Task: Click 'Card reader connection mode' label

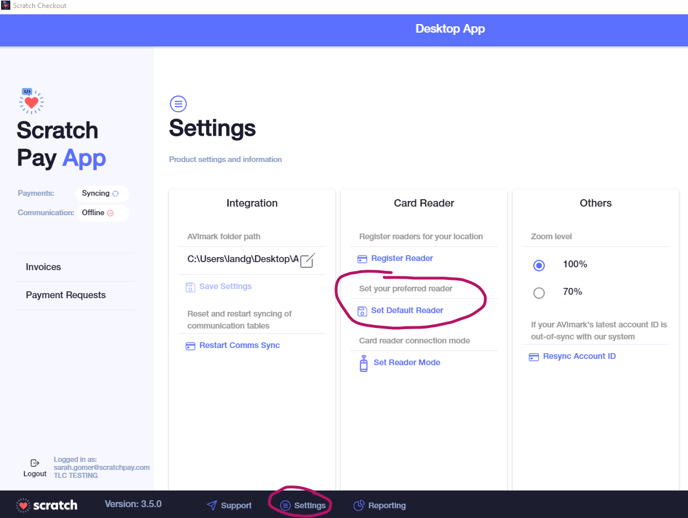Action: click(x=415, y=341)
